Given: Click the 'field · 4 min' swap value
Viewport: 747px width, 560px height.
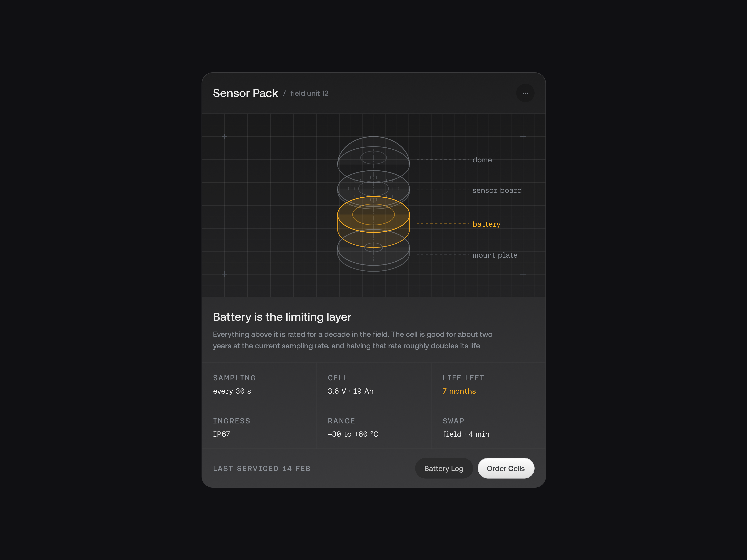Looking at the screenshot, I should [x=466, y=434].
